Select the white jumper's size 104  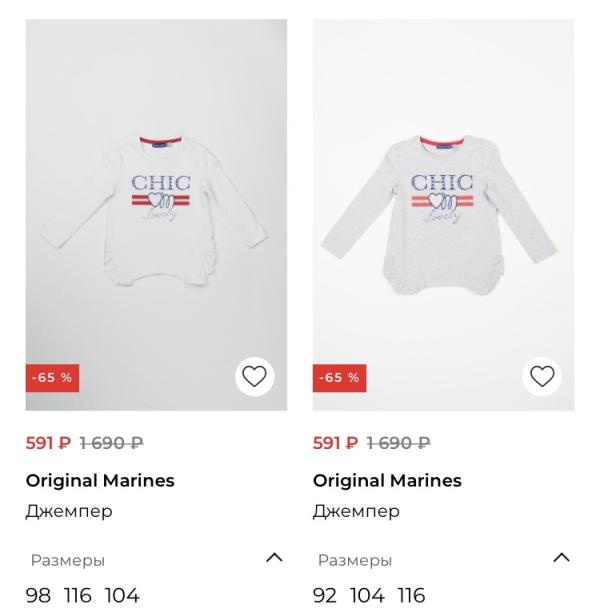[x=122, y=595]
